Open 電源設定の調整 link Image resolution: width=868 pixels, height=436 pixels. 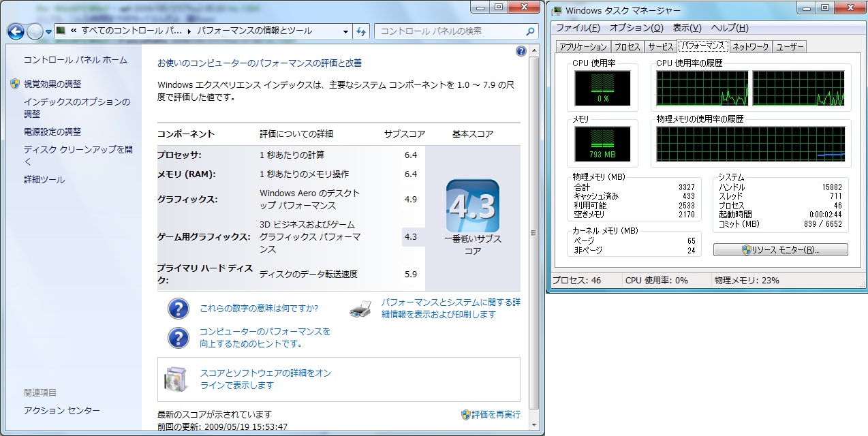(52, 131)
